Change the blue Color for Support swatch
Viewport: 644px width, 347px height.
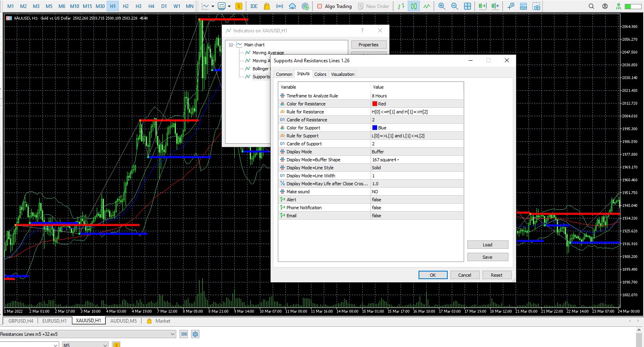coord(375,128)
